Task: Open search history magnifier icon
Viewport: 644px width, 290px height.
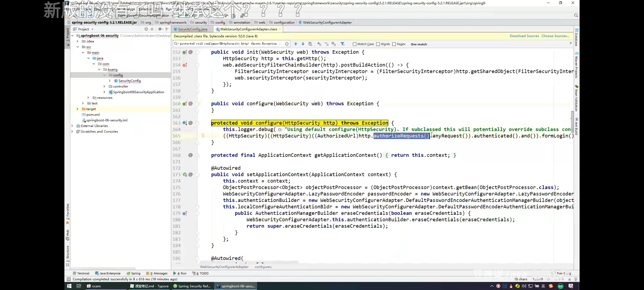Action: tap(176, 44)
